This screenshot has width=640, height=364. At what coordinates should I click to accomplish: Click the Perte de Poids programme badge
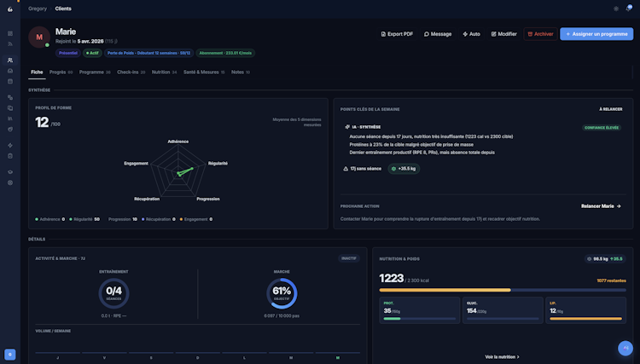[149, 53]
